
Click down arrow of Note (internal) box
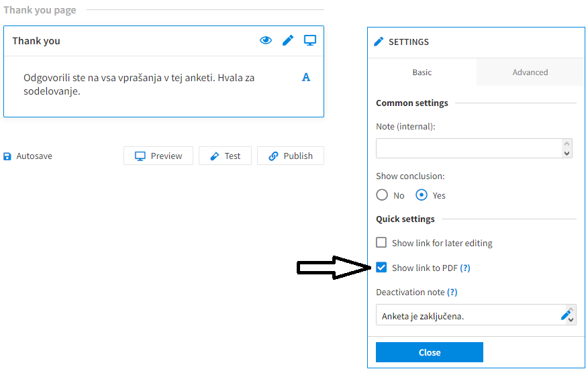(x=567, y=153)
